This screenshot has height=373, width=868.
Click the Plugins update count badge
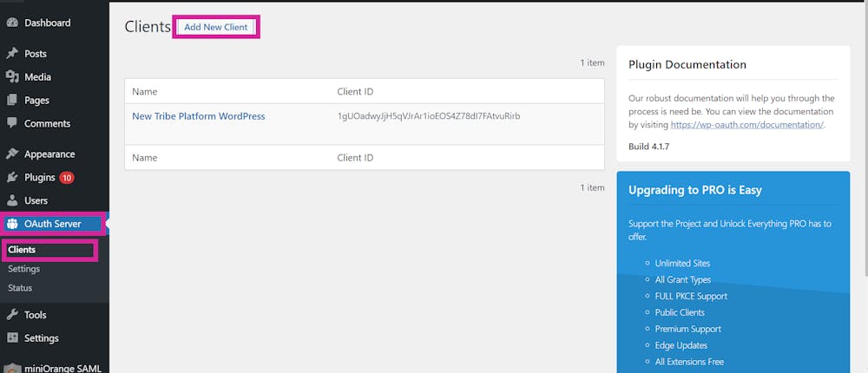67,178
